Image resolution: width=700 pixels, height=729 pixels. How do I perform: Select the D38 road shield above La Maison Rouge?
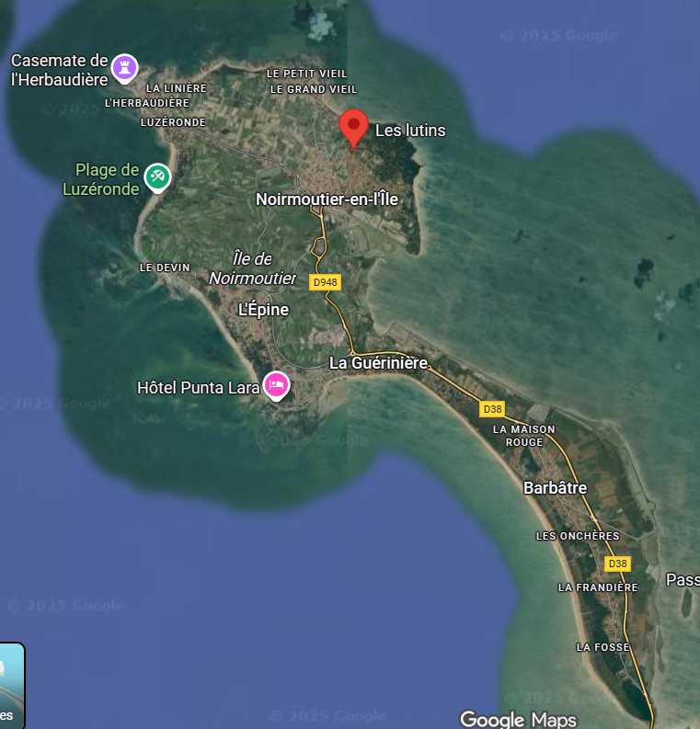point(492,409)
